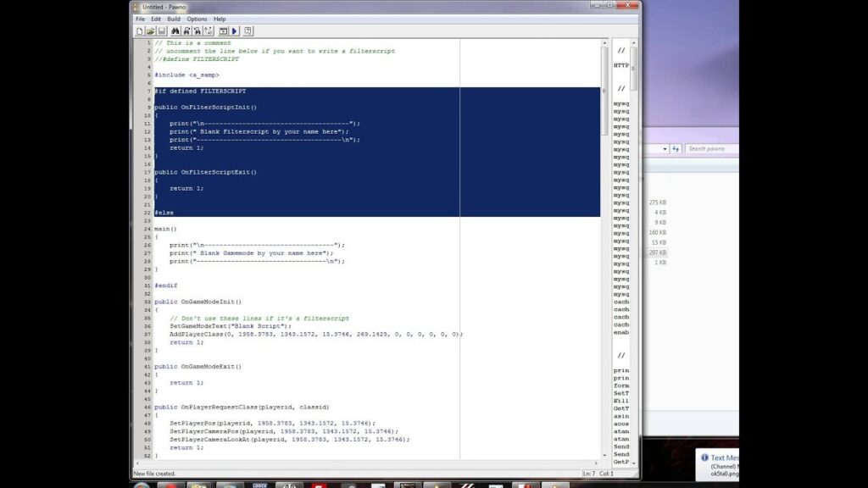Click the 'main()' function line
The image size is (868, 488).
coord(165,229)
